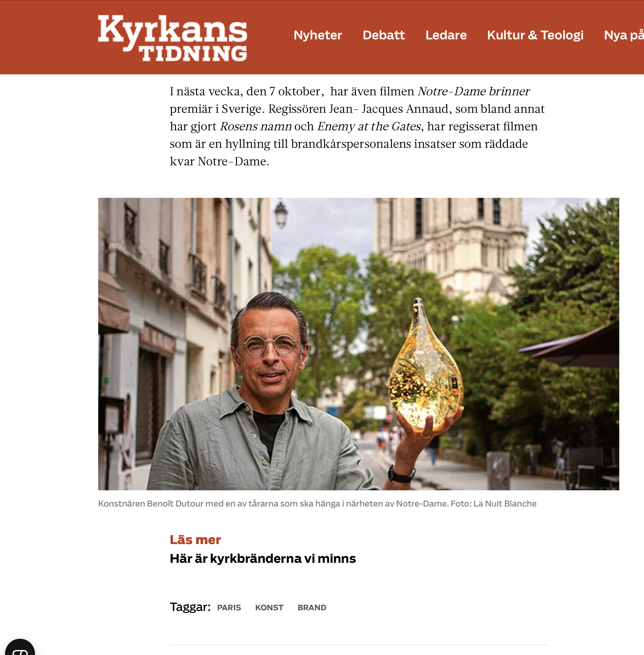Viewport: 644px width, 655px height.
Task: Select Ledare in the navigation bar
Action: click(446, 35)
